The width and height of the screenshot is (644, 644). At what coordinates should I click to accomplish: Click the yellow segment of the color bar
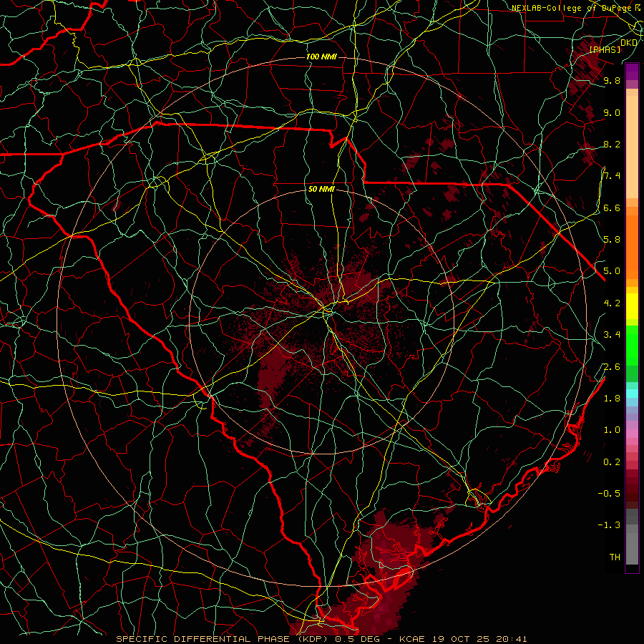(x=632, y=307)
